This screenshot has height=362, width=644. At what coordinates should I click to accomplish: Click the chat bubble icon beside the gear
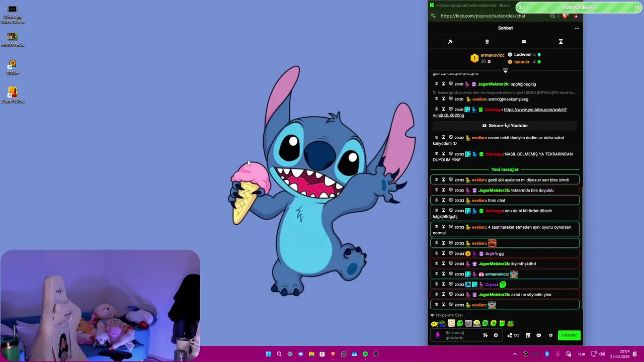pos(538,335)
